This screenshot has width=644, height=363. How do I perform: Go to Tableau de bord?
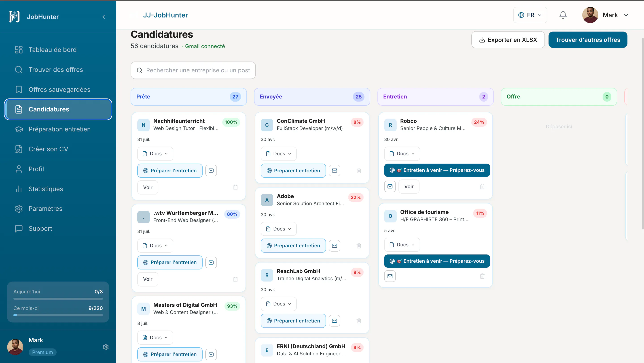pos(58,49)
